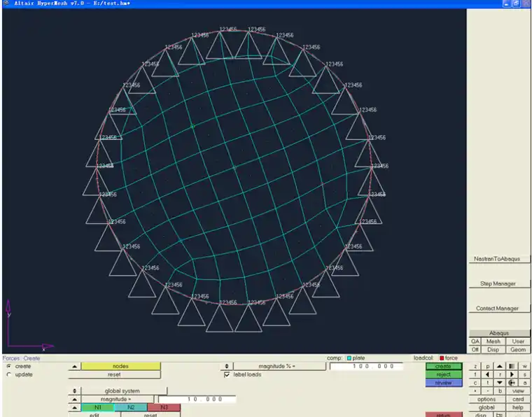Rotate the view left with the left arrow
This screenshot has width=532, height=417.
(x=488, y=374)
